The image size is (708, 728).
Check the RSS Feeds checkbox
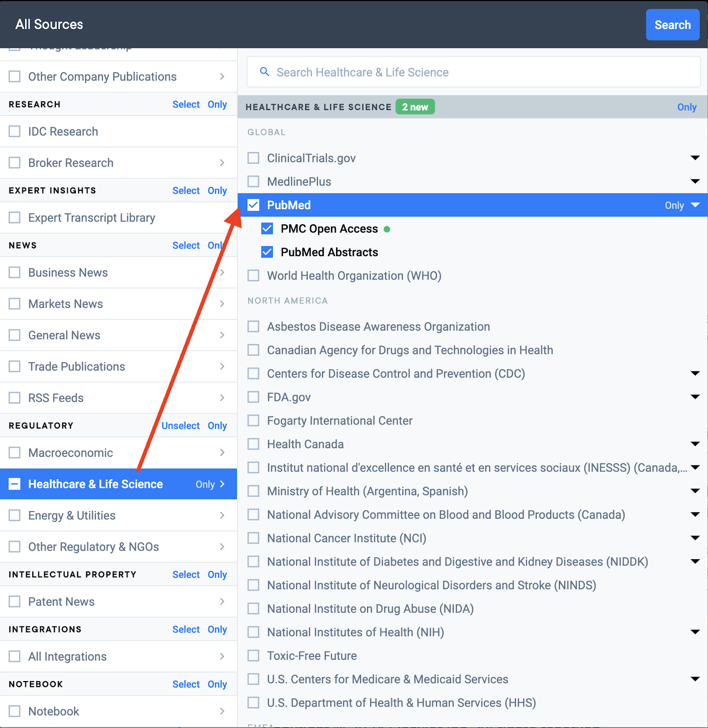click(15, 398)
